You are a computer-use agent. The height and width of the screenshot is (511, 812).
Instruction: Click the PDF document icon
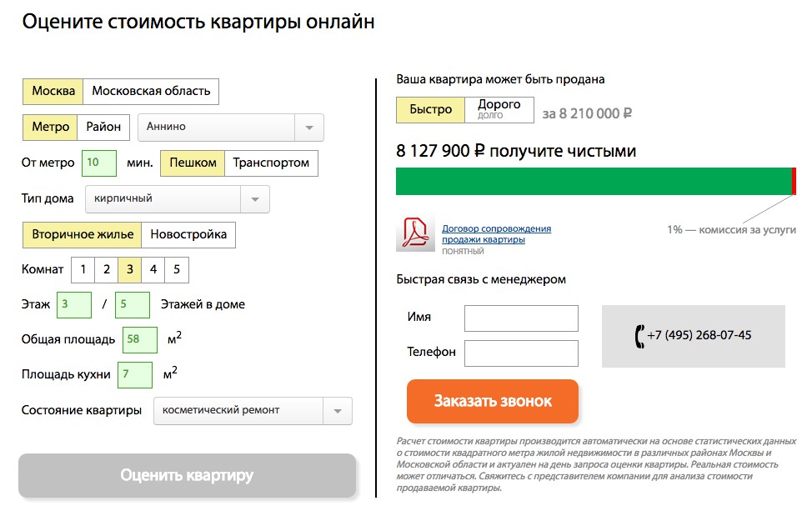tap(415, 233)
